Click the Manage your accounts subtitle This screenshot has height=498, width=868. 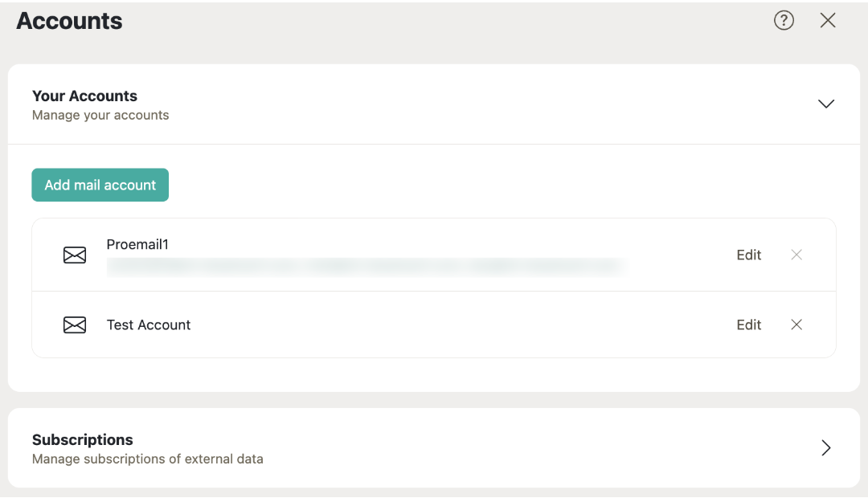click(100, 115)
